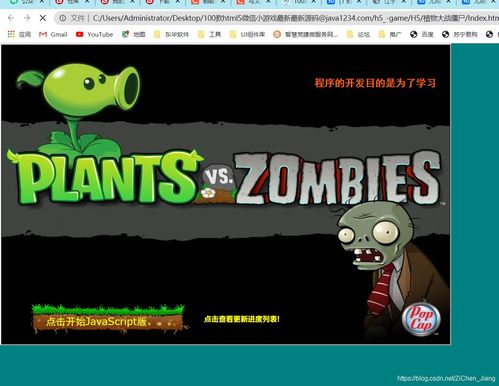The image size is (499, 386).
Task: Click the browser forward arrow
Action: (x=27, y=18)
